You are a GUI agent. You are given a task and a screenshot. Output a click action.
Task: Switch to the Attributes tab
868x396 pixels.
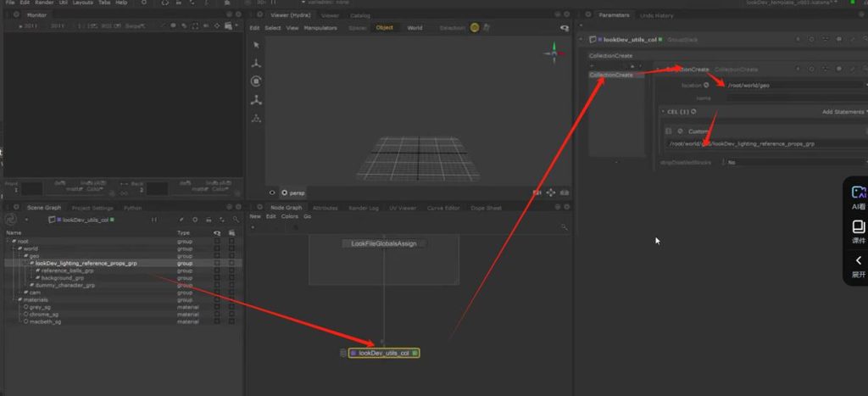325,208
